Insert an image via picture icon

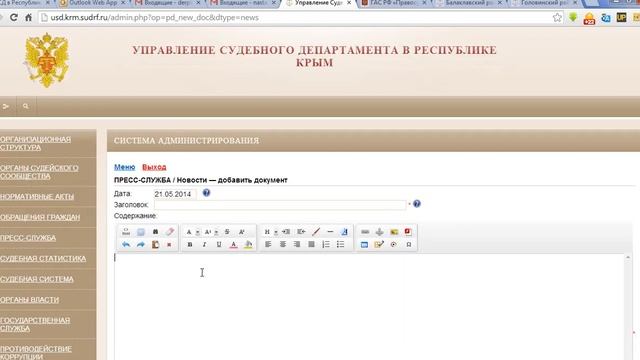(x=394, y=232)
